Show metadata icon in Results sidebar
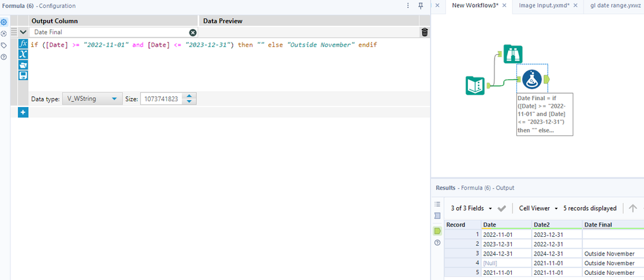 click(x=438, y=215)
